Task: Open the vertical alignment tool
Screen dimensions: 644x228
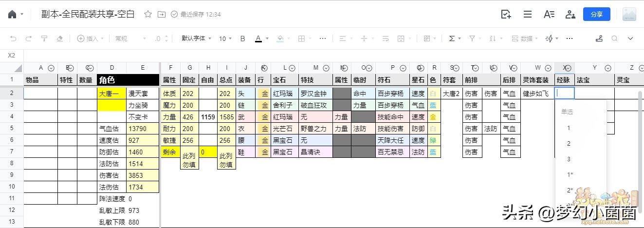Action: pyautogui.click(x=364, y=38)
